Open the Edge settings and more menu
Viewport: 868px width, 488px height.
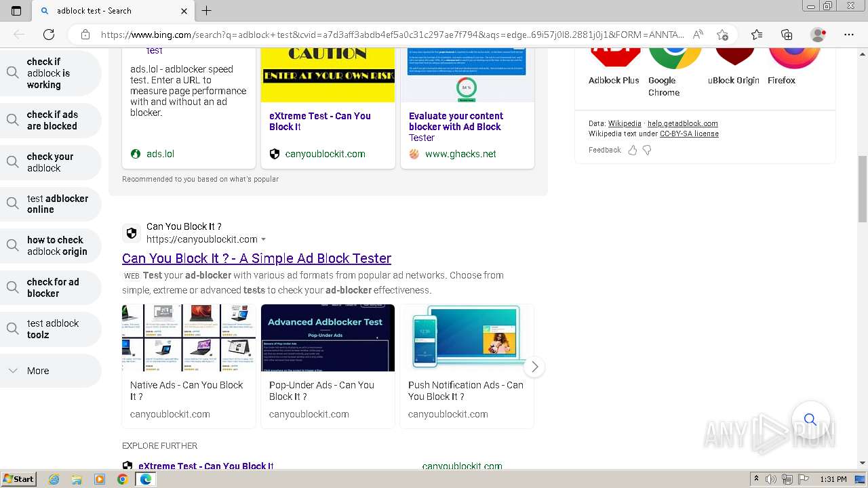pos(849,35)
